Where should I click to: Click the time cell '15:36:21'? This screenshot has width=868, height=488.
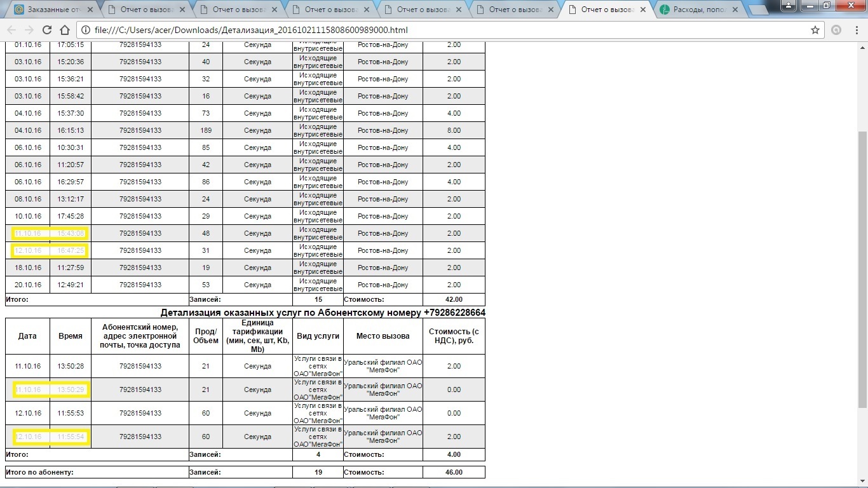(71, 79)
